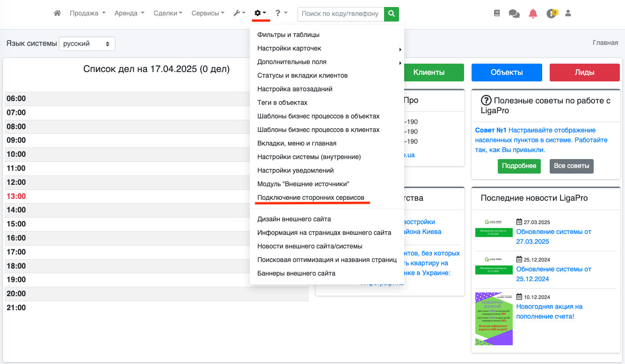Expand the Продажа dropdown menu

tap(87, 14)
